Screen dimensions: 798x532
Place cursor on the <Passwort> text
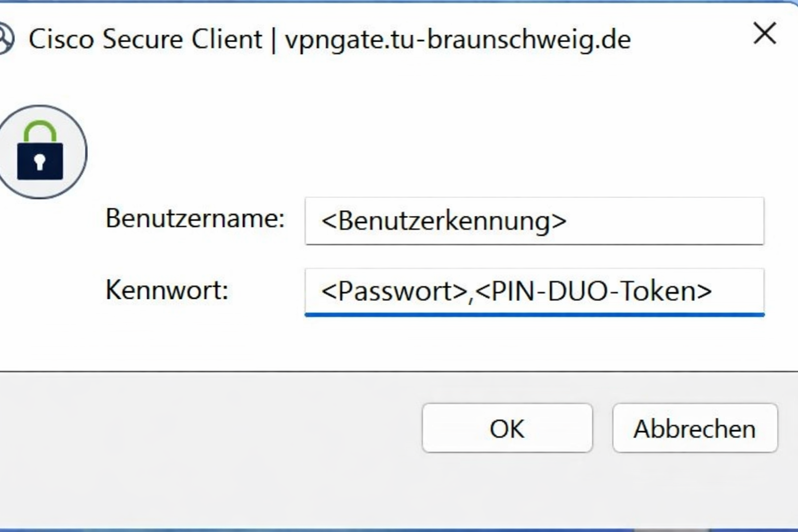click(x=394, y=291)
